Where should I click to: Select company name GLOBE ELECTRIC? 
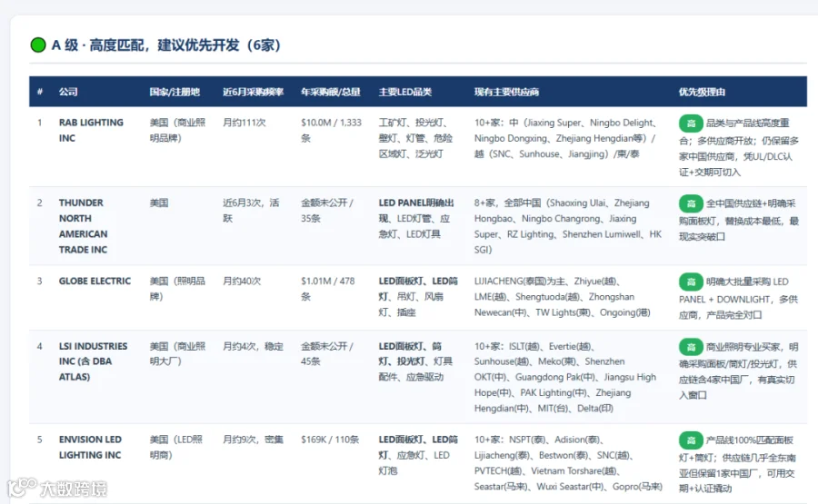95,281
